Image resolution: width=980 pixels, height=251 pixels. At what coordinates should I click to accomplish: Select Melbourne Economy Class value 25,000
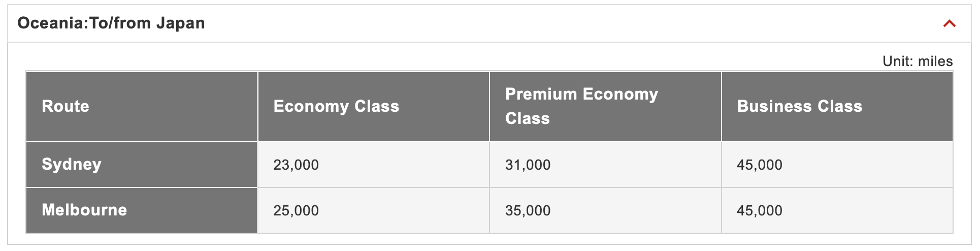(296, 210)
